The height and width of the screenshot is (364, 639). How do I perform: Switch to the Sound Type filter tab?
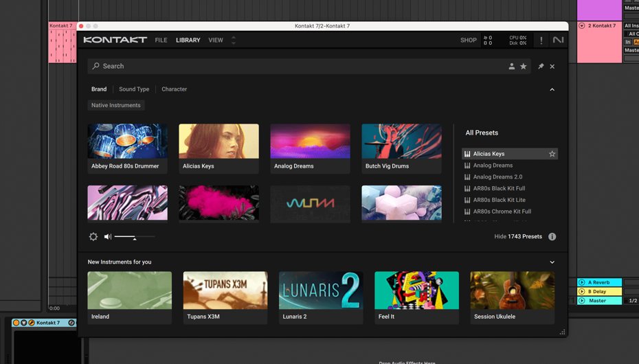pos(134,89)
